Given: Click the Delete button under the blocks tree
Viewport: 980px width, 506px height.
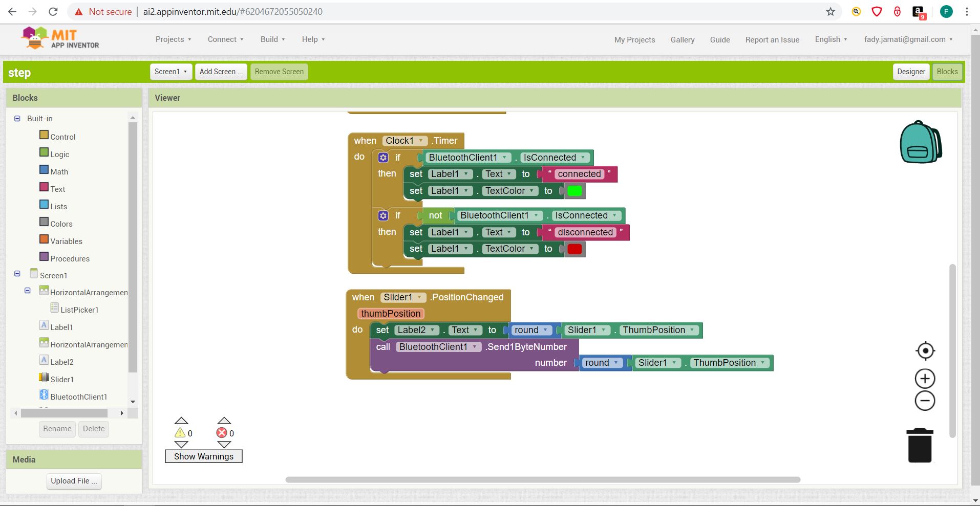Looking at the screenshot, I should [x=94, y=429].
